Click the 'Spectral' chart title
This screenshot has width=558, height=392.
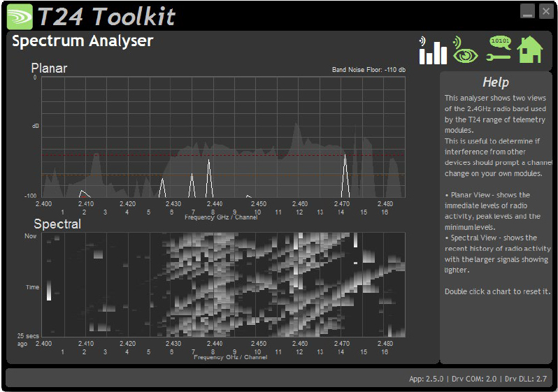tap(57, 224)
